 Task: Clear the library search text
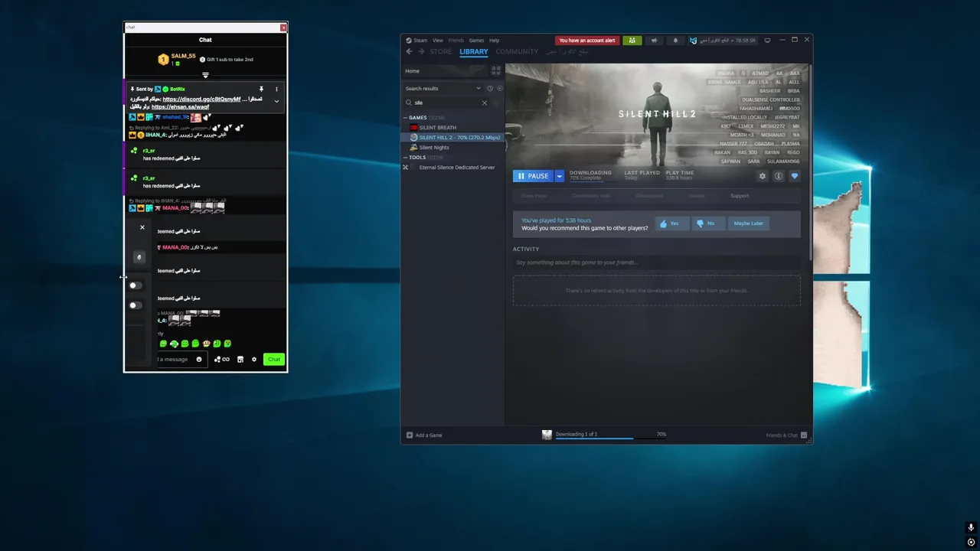click(x=484, y=103)
